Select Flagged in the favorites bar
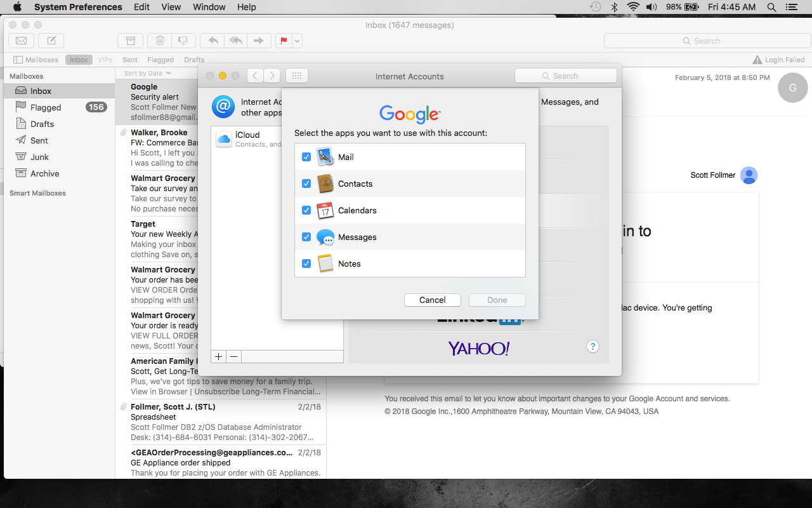Image resolution: width=812 pixels, height=508 pixels. [x=160, y=60]
